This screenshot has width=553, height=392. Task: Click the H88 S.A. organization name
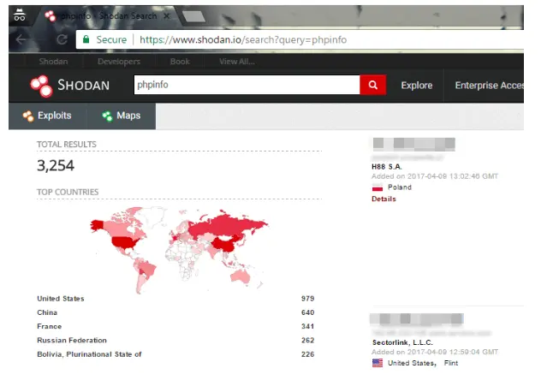pyautogui.click(x=387, y=167)
